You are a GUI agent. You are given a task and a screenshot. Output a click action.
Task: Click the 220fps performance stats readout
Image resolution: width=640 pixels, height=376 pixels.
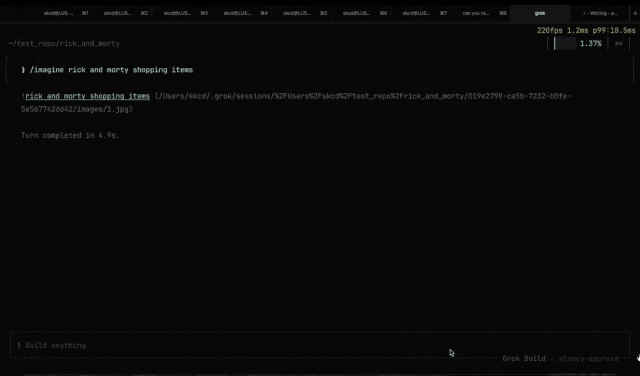(x=586, y=31)
